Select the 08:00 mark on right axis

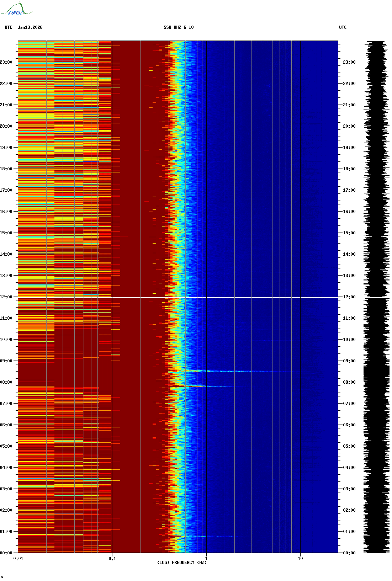tap(349, 382)
